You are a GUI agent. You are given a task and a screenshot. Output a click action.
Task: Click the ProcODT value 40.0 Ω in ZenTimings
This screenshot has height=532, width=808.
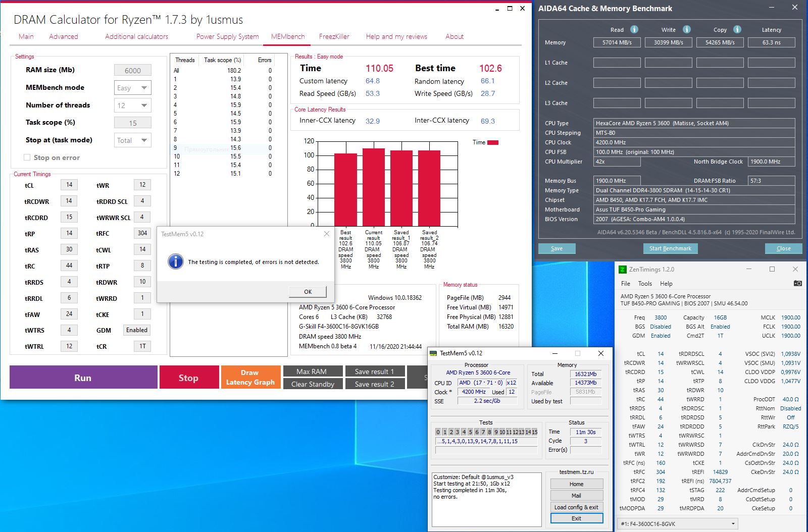click(791, 399)
